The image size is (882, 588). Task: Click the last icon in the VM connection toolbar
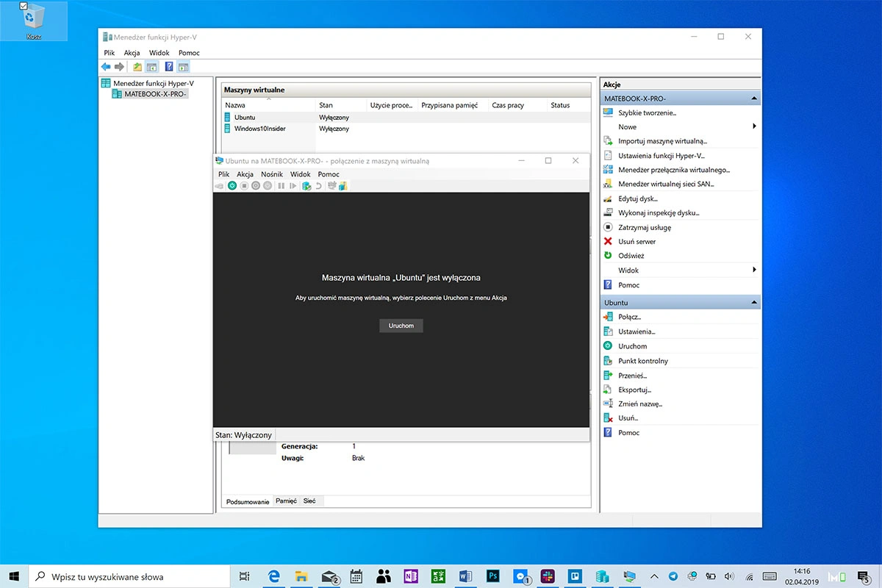343,186
